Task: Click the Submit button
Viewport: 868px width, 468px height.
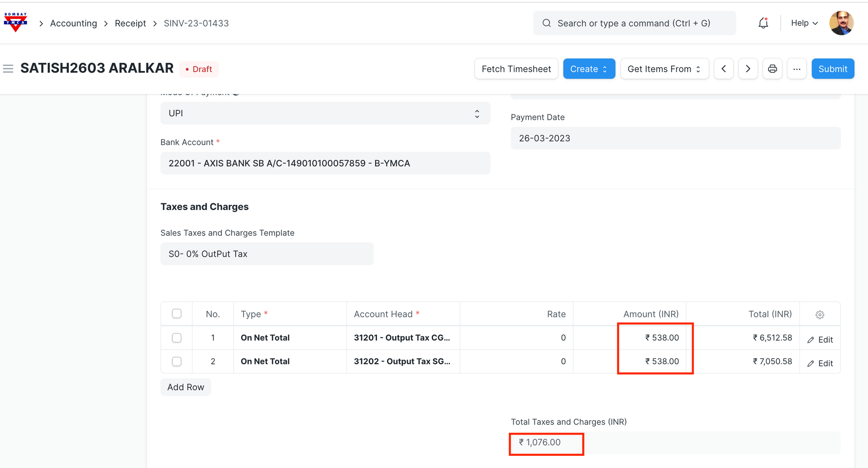Action: 832,69
